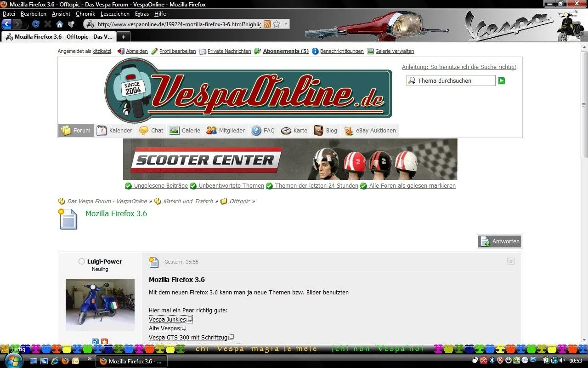This screenshot has width=588, height=368.
Task: Open the Mitglieder navigation tab
Action: [226, 131]
